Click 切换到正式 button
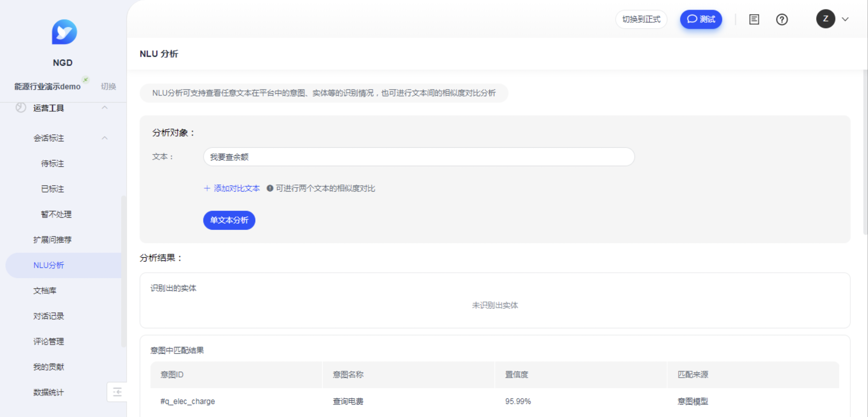This screenshot has width=868, height=417. coord(641,19)
